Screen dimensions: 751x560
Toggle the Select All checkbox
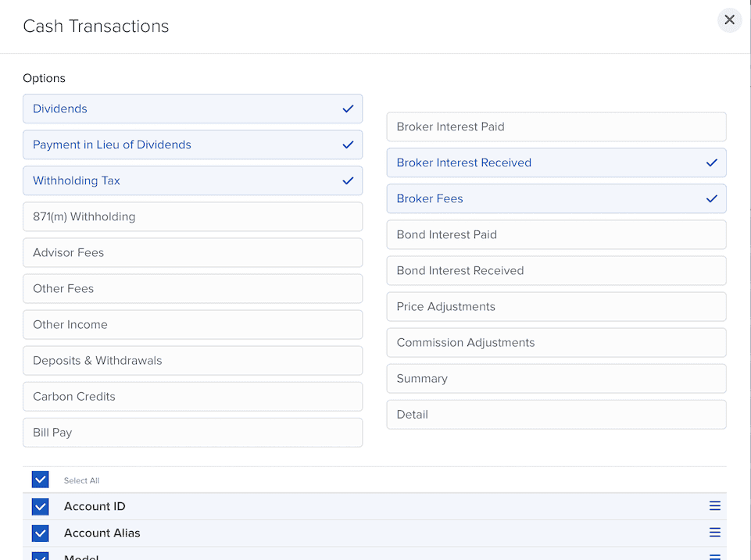click(41, 480)
